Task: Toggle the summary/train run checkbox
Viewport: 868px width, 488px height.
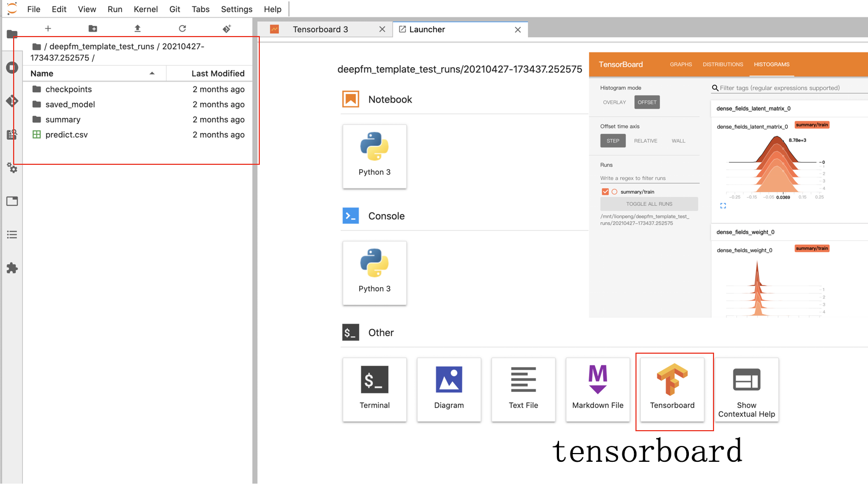Action: click(605, 192)
